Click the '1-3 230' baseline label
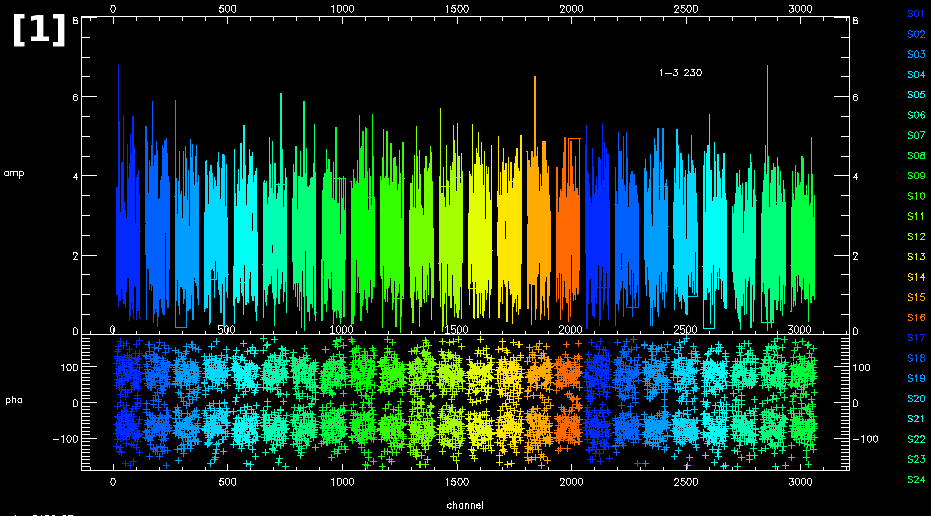The width and height of the screenshot is (931, 516). [680, 73]
